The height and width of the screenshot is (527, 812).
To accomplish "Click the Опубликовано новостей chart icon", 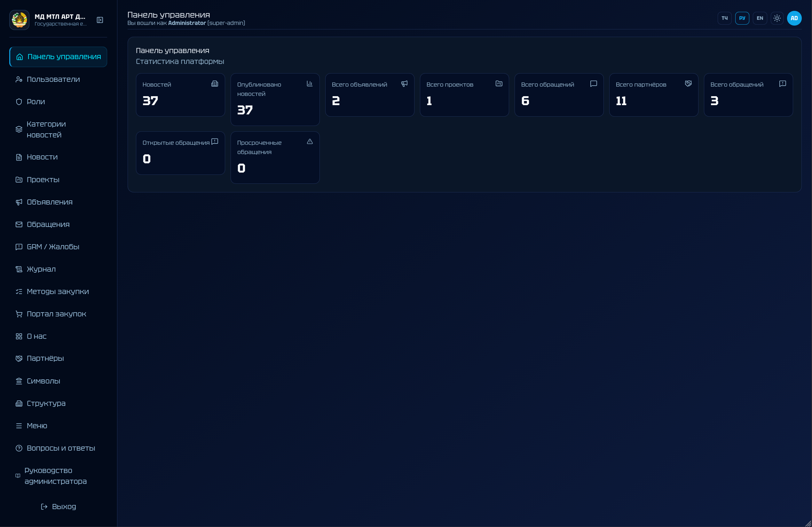I will (310, 83).
